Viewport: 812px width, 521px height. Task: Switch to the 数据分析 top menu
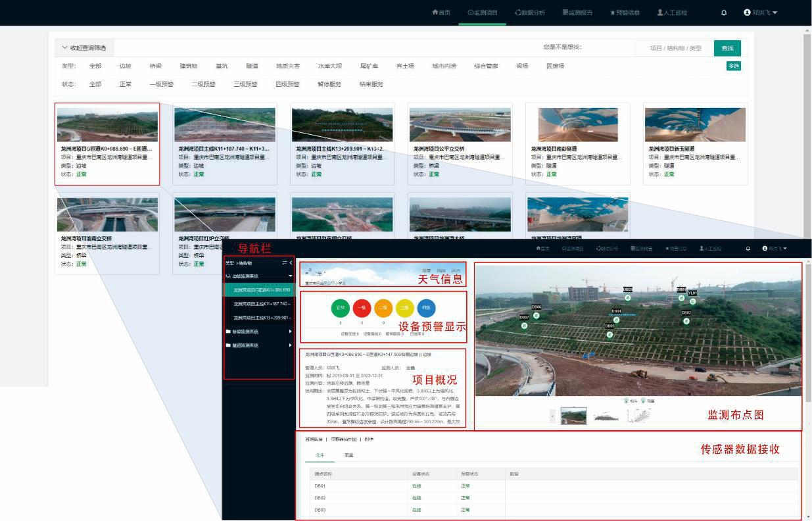530,12
